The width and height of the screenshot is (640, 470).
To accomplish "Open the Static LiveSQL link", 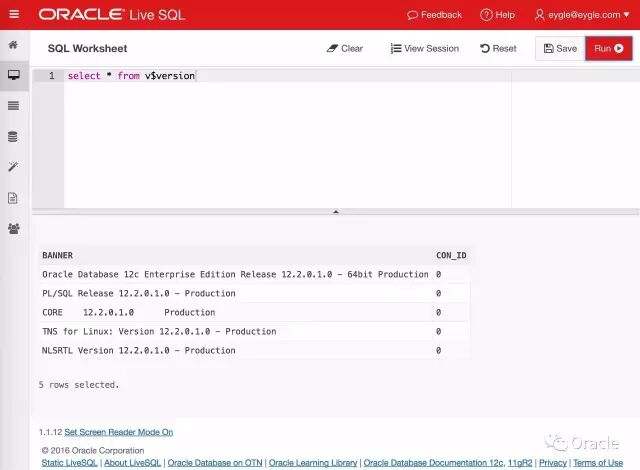I will pyautogui.click(x=69, y=463).
